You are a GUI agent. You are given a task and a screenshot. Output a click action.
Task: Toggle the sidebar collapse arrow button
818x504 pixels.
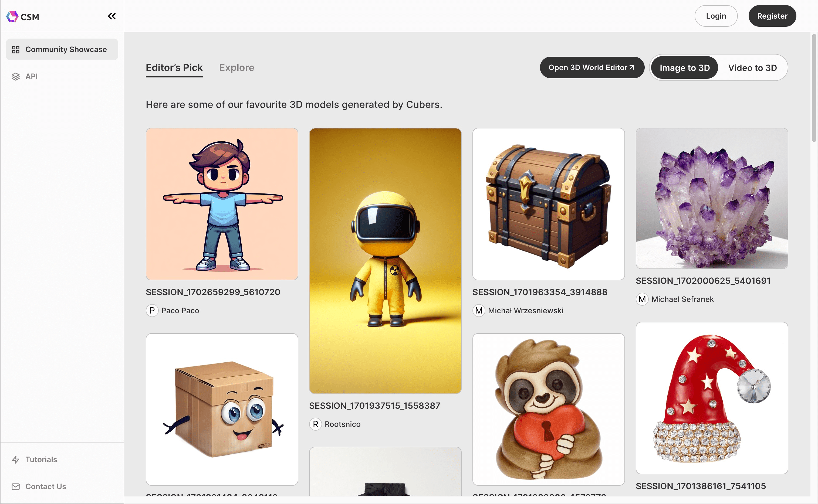coord(111,16)
